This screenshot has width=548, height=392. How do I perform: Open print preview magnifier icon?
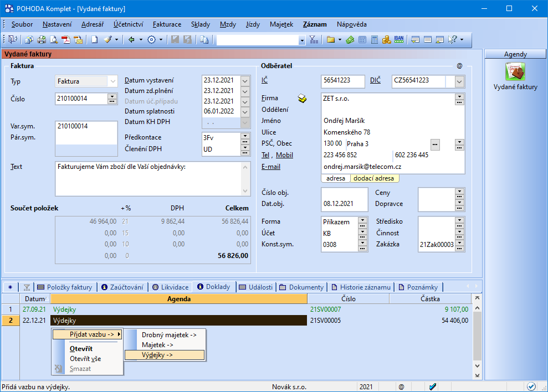[54, 40]
